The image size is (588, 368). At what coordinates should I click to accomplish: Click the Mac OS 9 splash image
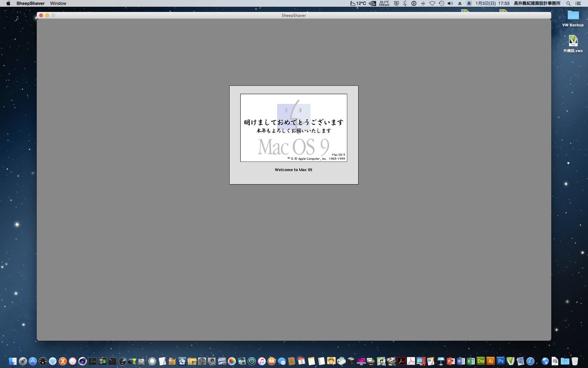click(x=294, y=128)
